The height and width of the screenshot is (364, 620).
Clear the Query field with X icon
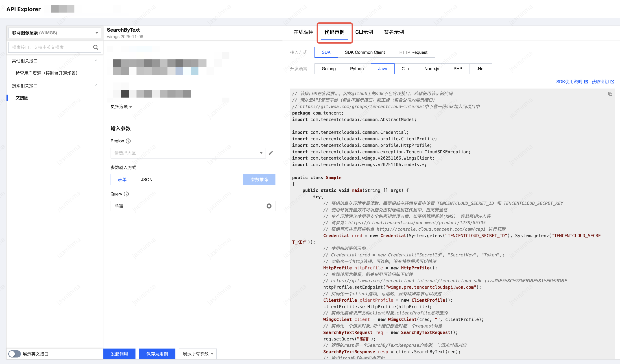coord(269,206)
